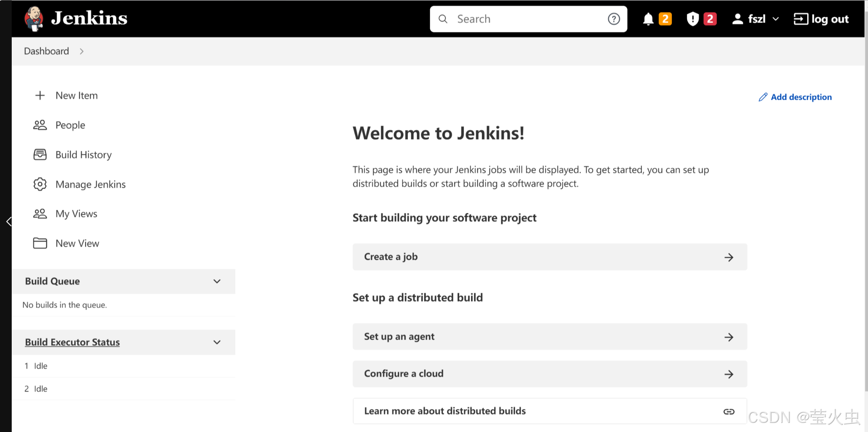
Task: Open notifications via the bell icon
Action: (648, 19)
